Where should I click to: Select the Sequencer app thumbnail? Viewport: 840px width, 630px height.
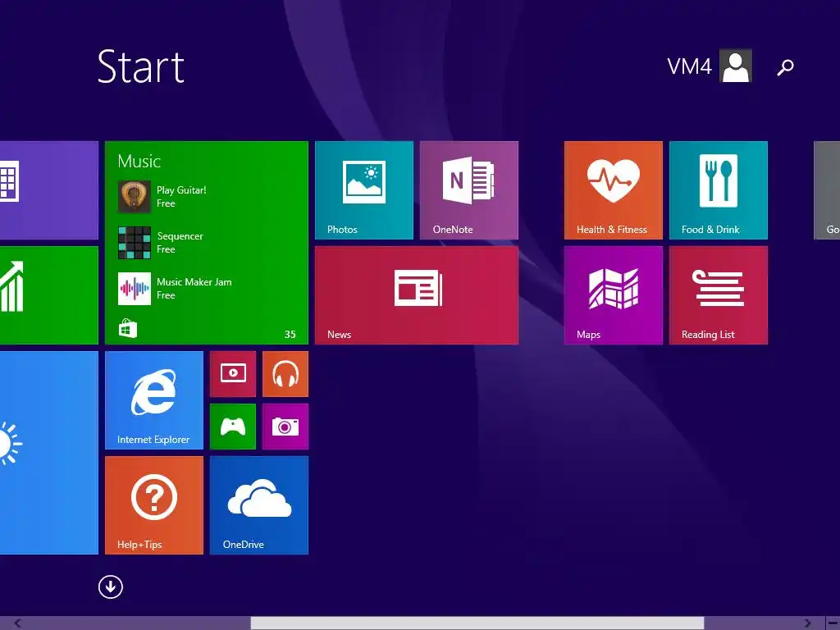pos(135,243)
